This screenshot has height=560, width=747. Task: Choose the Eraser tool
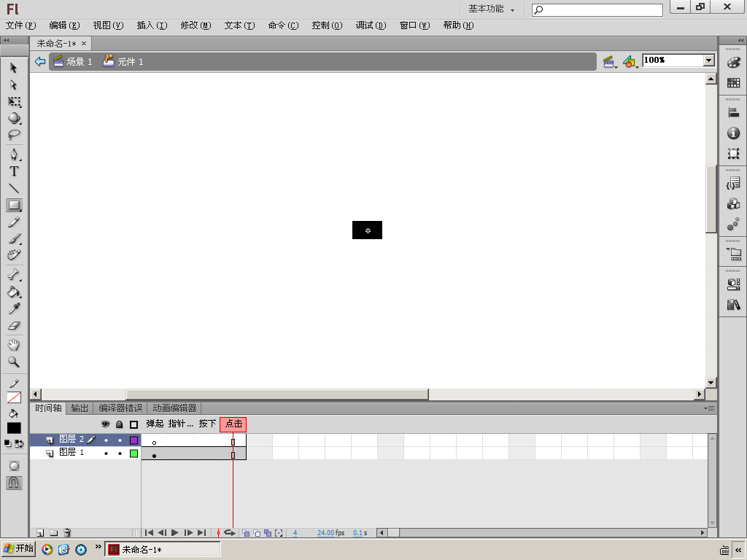14,326
